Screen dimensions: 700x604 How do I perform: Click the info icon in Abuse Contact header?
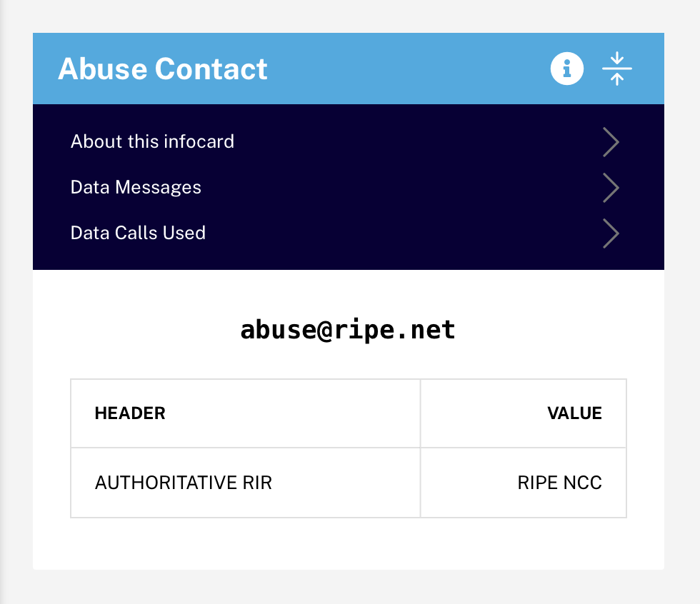pyautogui.click(x=566, y=69)
